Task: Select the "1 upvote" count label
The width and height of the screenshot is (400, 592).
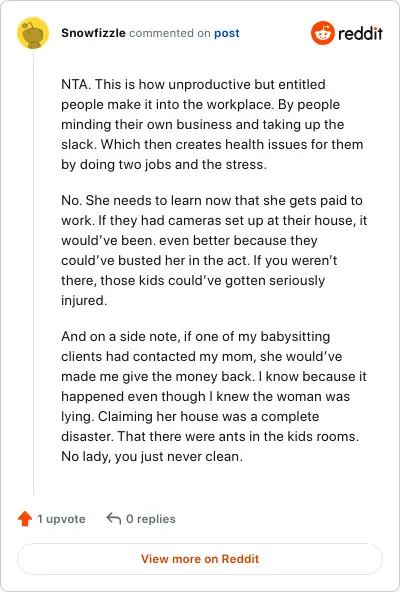Action: pos(61,519)
